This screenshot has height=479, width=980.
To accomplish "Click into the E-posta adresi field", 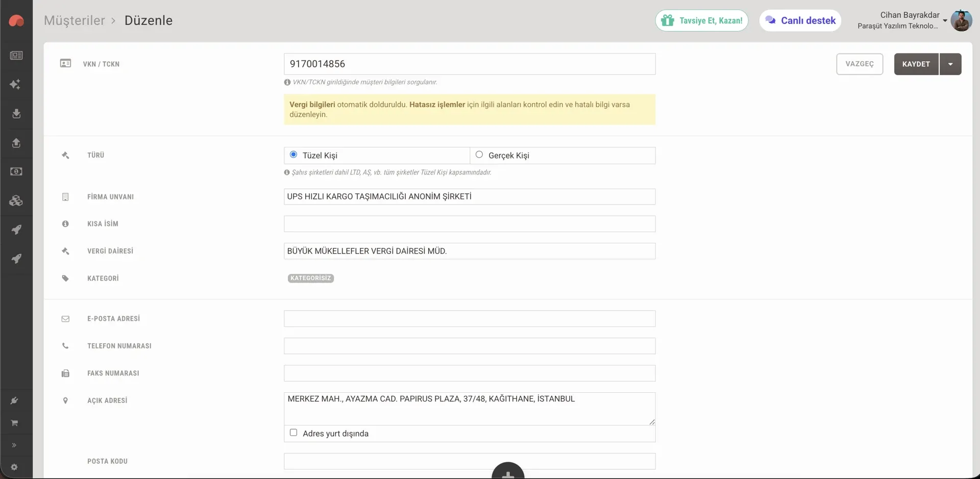I will 470,319.
